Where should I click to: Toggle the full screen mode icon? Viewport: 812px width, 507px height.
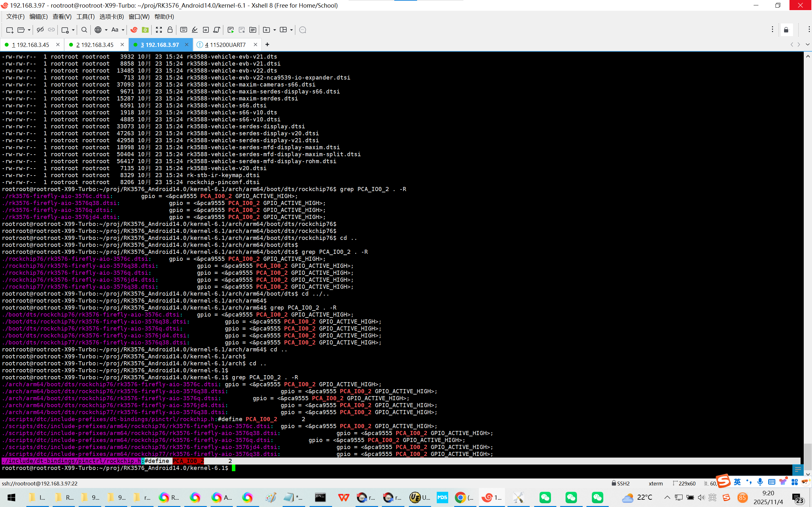(x=159, y=30)
